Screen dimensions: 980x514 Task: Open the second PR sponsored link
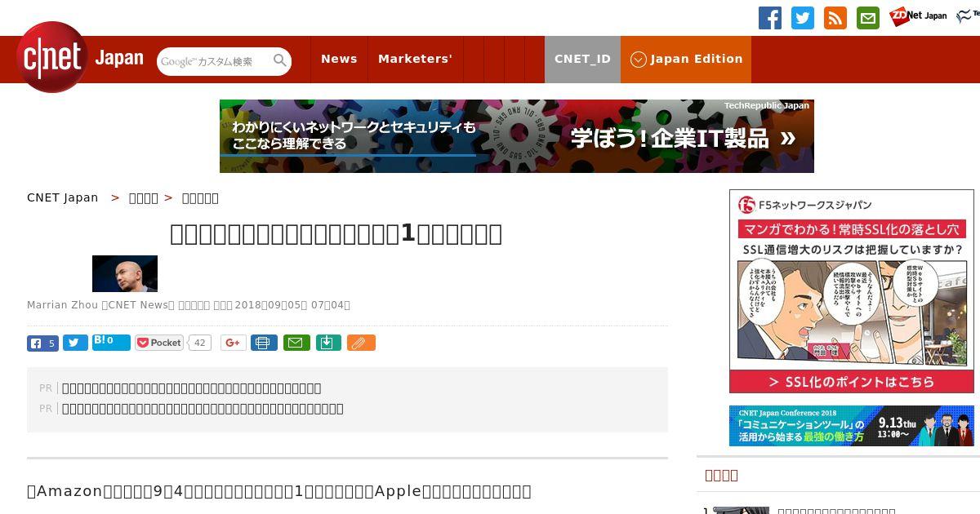click(203, 409)
